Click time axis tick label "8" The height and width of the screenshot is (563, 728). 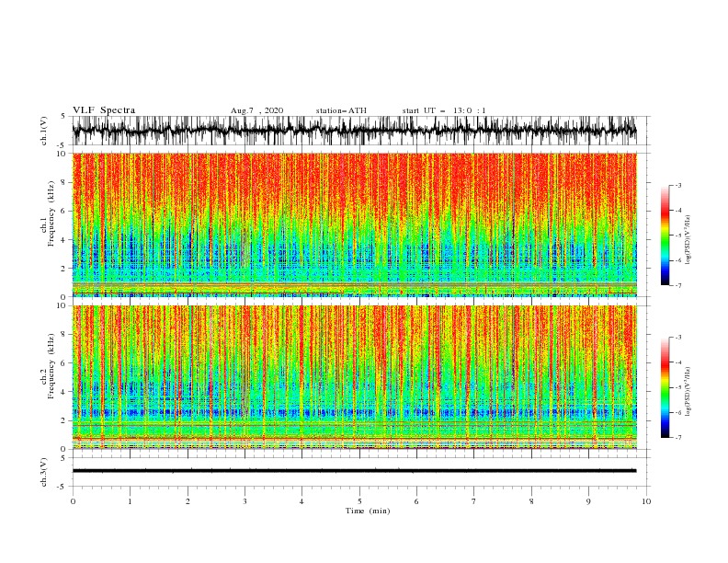531,501
